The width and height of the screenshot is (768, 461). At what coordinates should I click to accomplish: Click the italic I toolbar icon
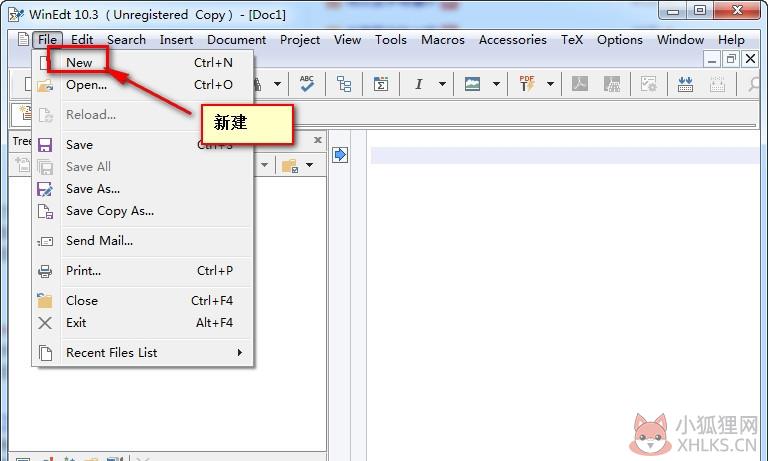coord(418,84)
